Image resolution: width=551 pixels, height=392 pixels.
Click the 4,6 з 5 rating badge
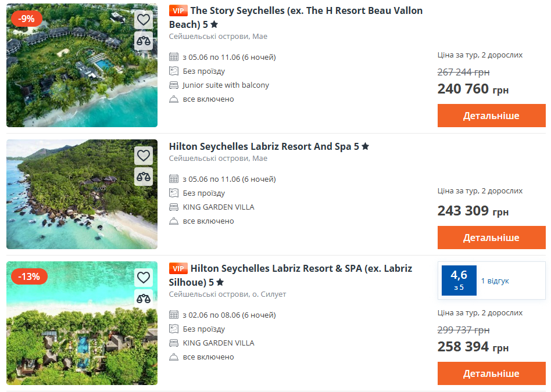pos(459,280)
